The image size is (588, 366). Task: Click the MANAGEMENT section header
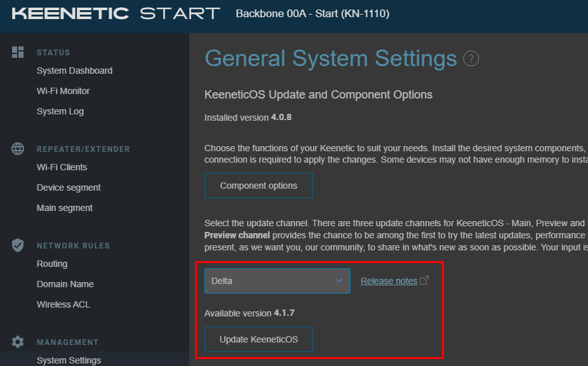(x=67, y=342)
